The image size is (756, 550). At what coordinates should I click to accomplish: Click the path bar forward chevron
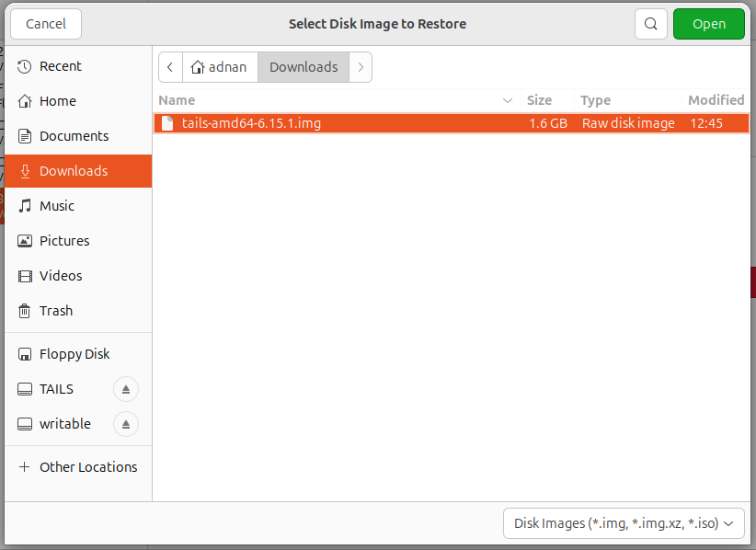pos(361,67)
